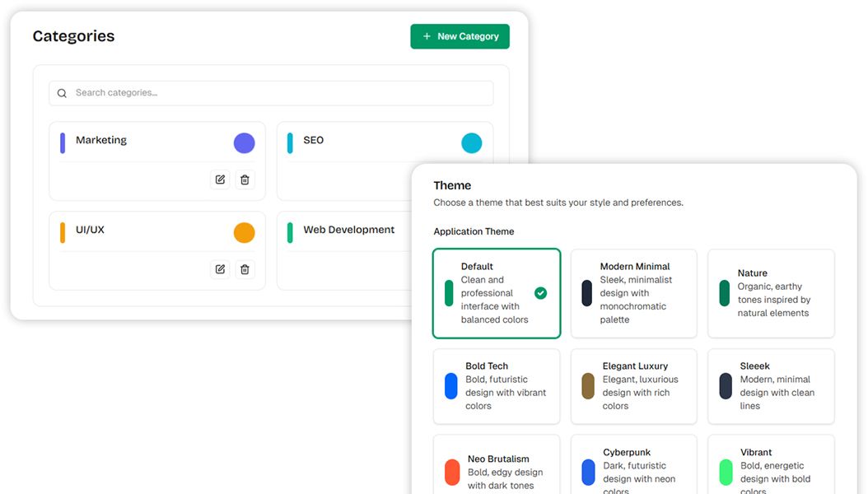Click the Web Development green side marker

pyautogui.click(x=290, y=232)
